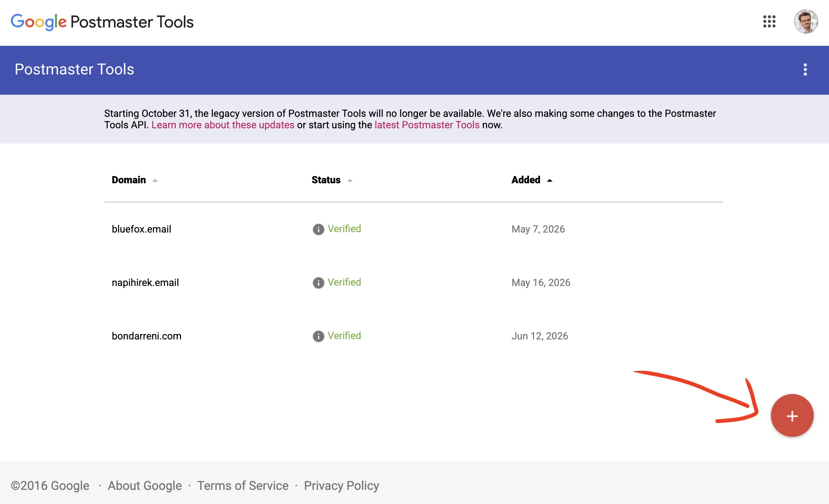Image resolution: width=829 pixels, height=504 pixels.
Task: Open the Google apps grid
Action: (769, 21)
